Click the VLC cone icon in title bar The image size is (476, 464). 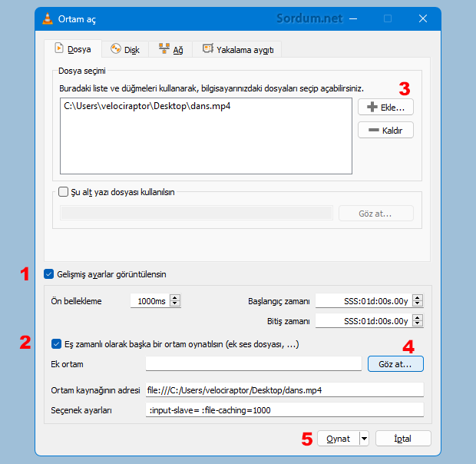[48, 19]
